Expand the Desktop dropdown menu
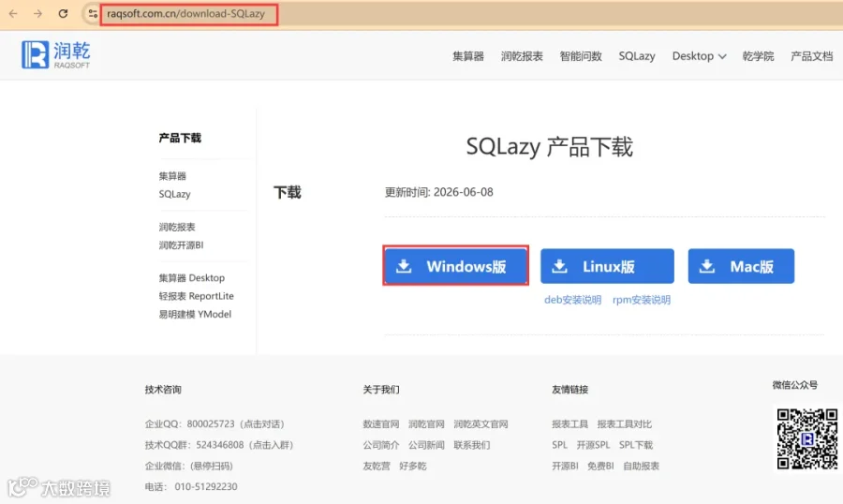 click(x=699, y=56)
